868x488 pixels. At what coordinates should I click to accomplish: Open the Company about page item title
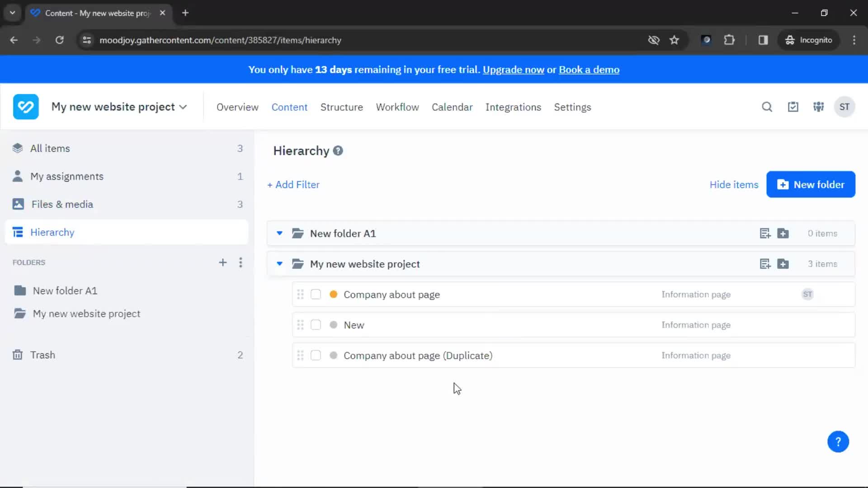(x=392, y=295)
